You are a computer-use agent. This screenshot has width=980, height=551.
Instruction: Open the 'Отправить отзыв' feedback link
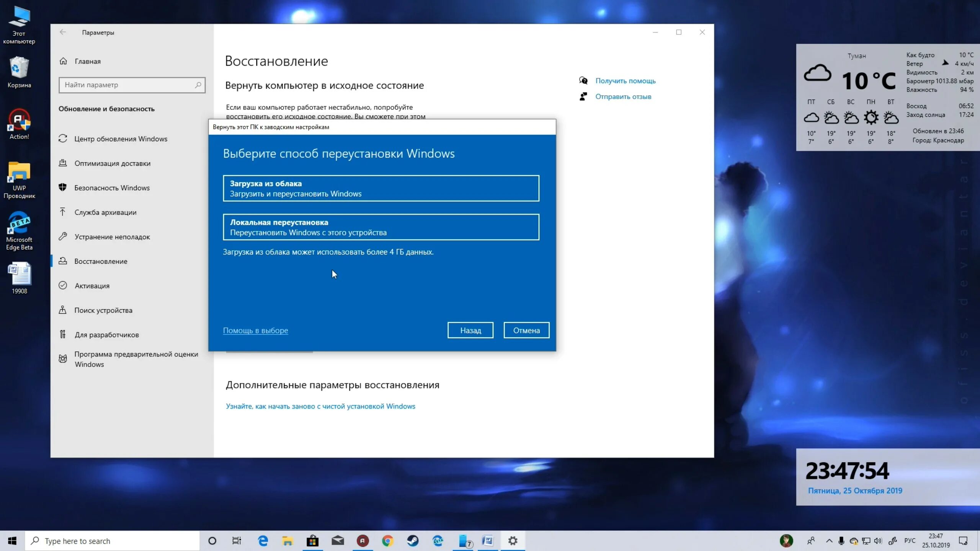point(623,96)
